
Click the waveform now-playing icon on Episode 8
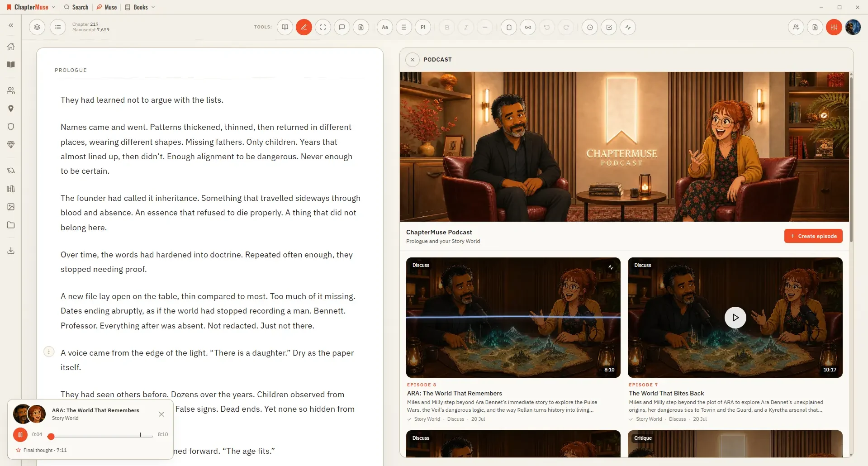tap(611, 267)
